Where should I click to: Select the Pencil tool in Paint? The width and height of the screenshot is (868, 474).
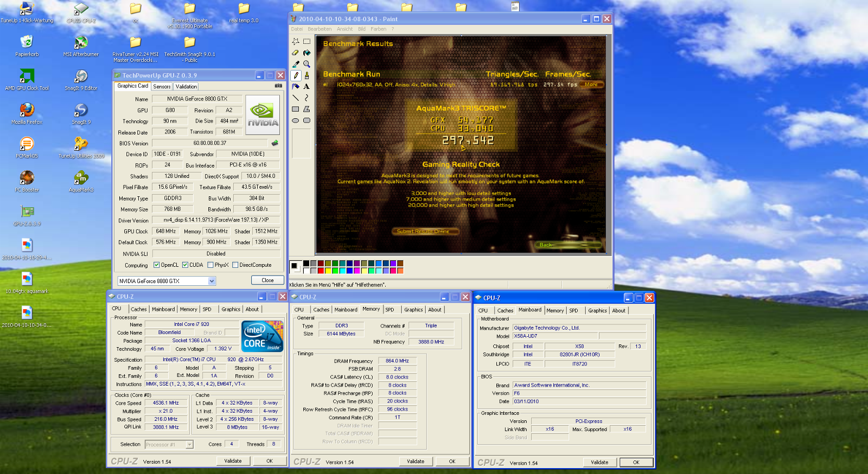(x=296, y=75)
